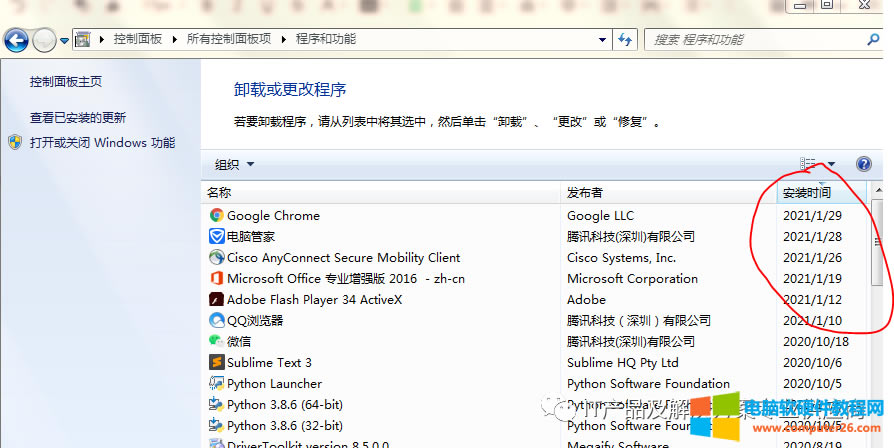
Task: Select Google Chrome program name
Action: click(273, 215)
